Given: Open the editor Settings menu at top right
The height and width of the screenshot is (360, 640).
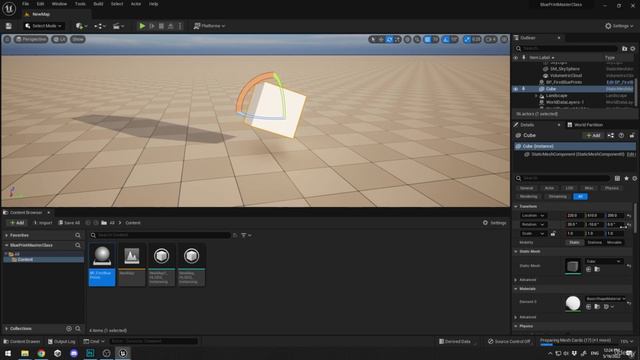Looking at the screenshot, I should click(x=619, y=26).
